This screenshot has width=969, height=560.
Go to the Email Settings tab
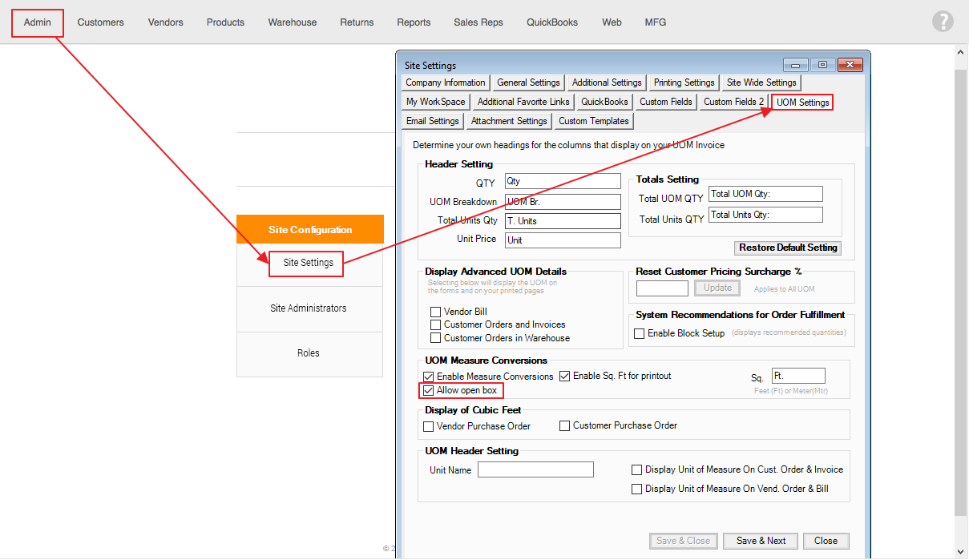point(432,121)
